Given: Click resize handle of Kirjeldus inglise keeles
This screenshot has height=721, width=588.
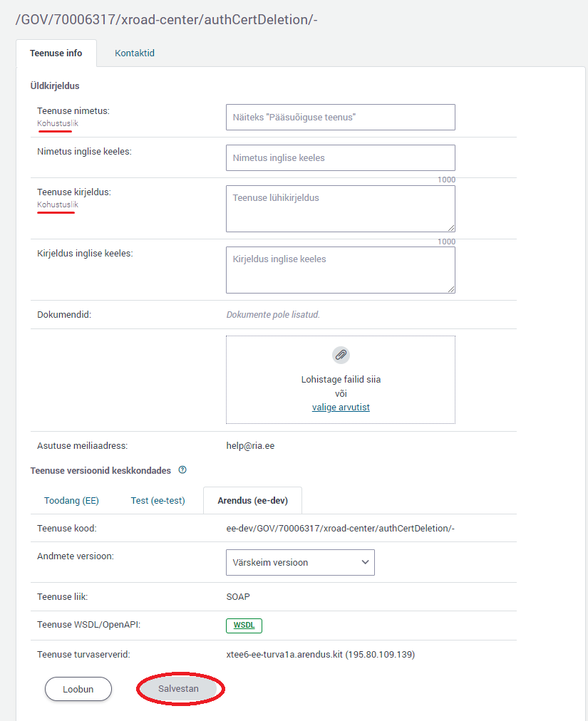Looking at the screenshot, I should [x=450, y=289].
